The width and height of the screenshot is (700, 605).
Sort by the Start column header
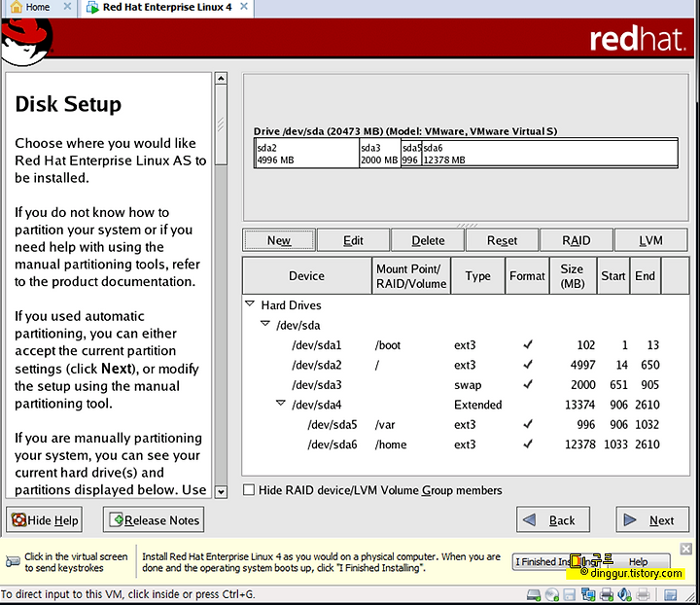pyautogui.click(x=612, y=275)
